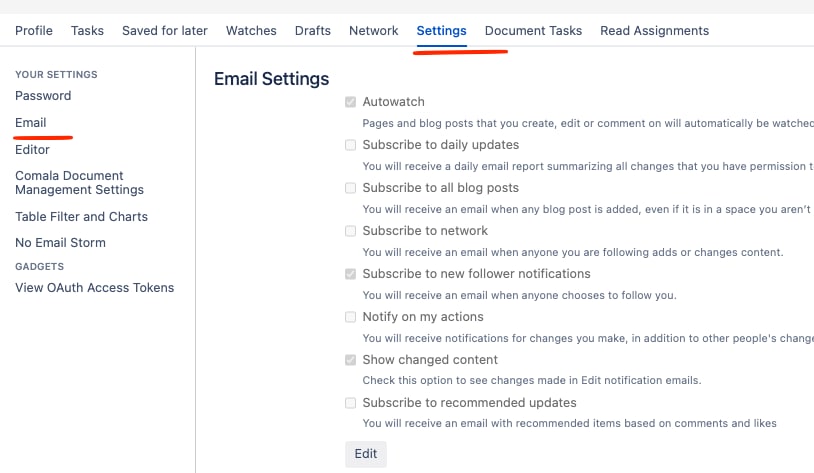The image size is (814, 473).
Task: Open Password settings in sidebar
Action: click(x=43, y=96)
